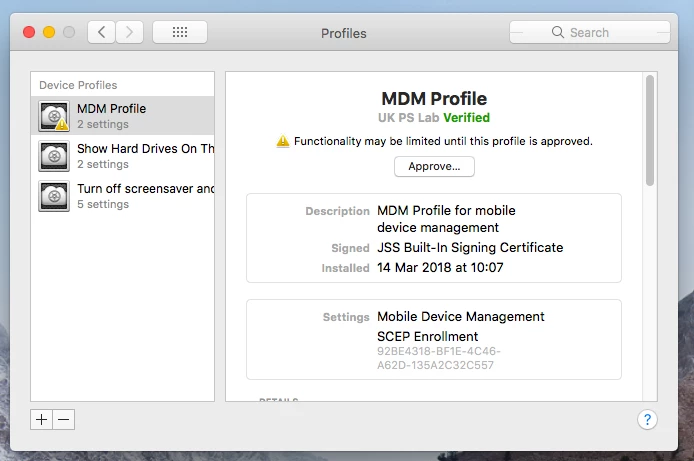Click the yellow warning triangle next to Functionality

click(x=282, y=141)
